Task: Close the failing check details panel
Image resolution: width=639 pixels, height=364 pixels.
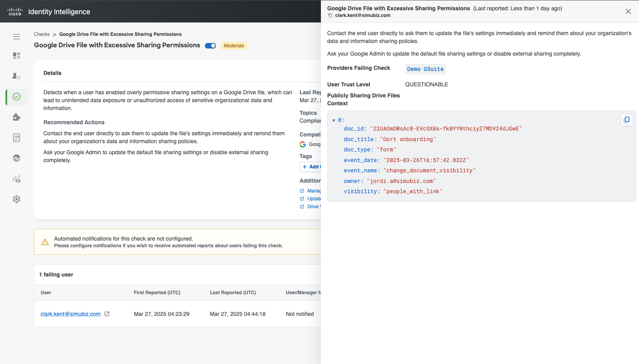Action: [x=628, y=11]
